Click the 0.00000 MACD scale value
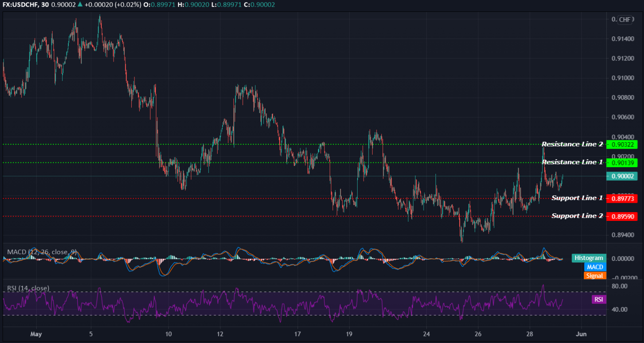 coord(623,259)
